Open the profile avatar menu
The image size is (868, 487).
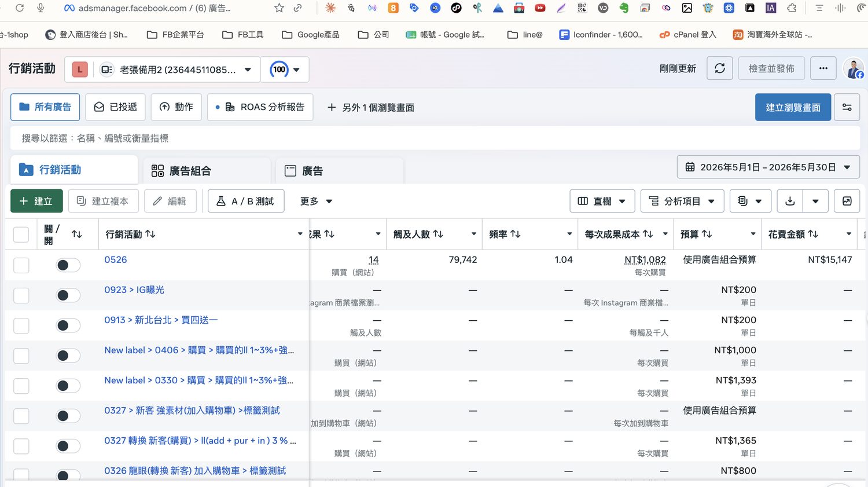point(854,68)
